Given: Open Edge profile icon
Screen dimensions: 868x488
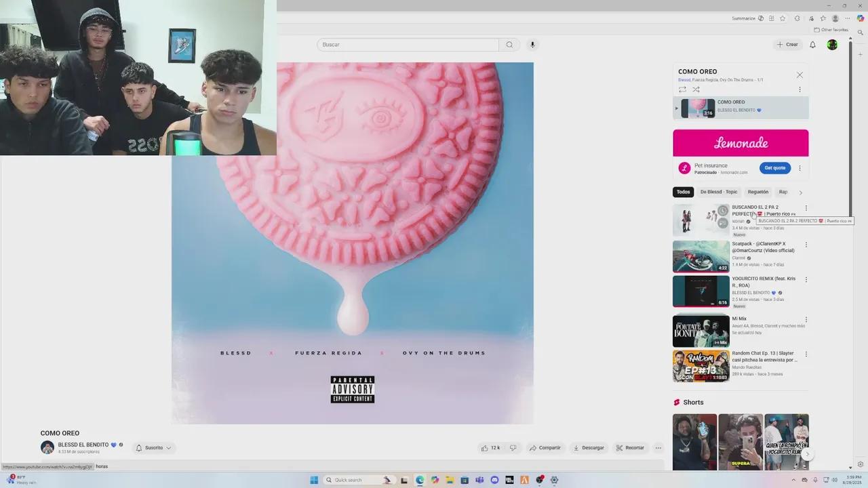Looking at the screenshot, I should coord(835,18).
